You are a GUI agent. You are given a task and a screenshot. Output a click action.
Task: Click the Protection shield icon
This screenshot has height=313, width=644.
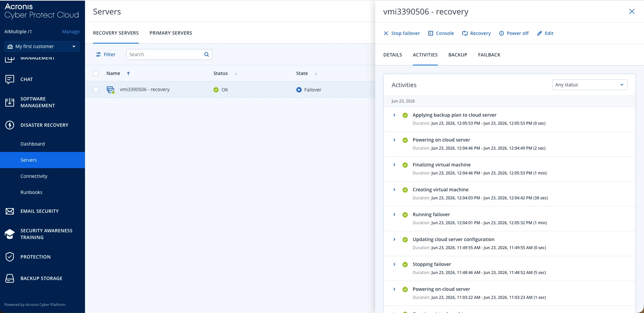click(10, 257)
